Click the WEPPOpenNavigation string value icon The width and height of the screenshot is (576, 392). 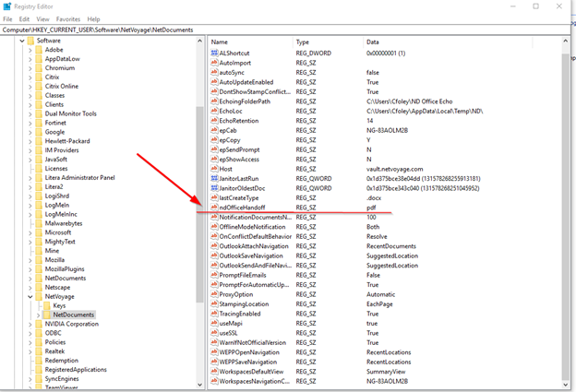(x=214, y=352)
